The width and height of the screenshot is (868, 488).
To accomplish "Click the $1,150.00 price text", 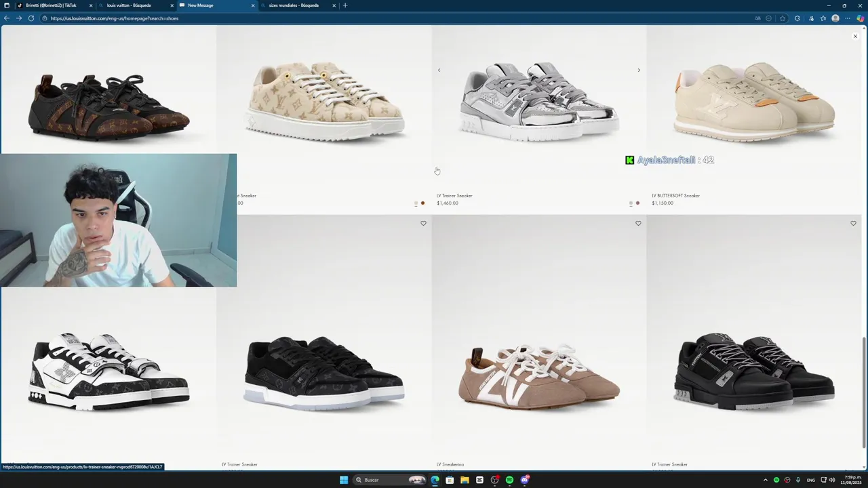I will click(663, 203).
